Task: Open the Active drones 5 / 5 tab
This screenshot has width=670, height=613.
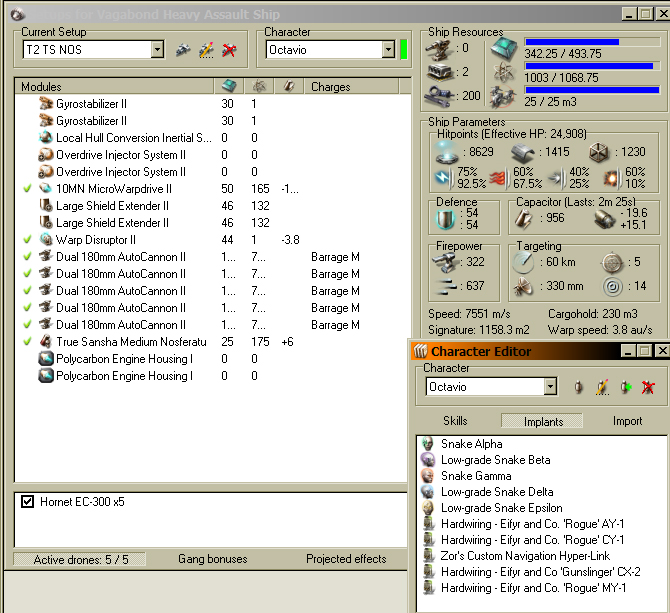Action: (x=80, y=560)
